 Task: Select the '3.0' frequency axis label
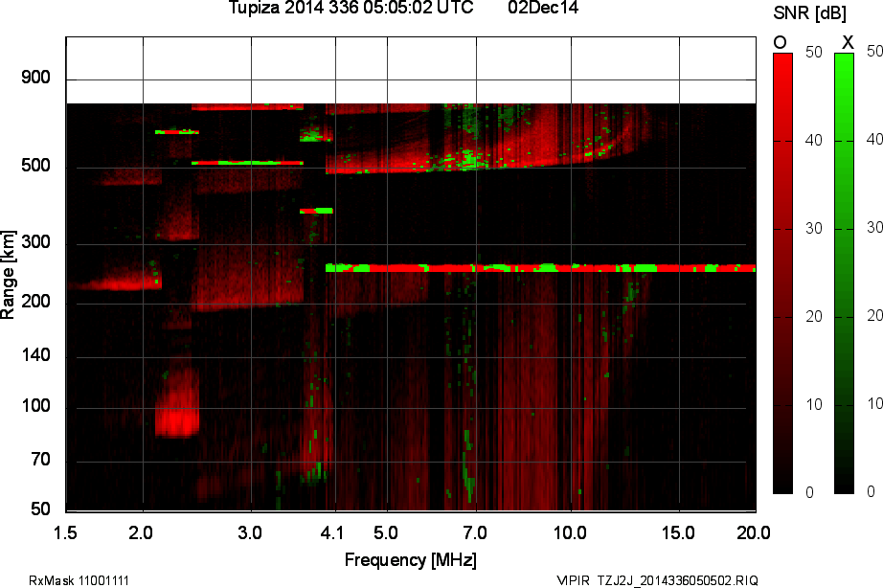pos(249,532)
